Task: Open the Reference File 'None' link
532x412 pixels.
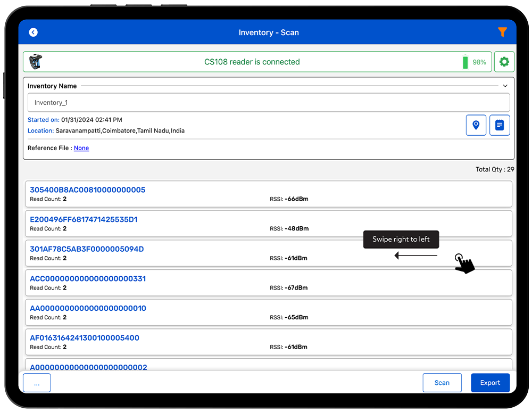Action: (81, 148)
